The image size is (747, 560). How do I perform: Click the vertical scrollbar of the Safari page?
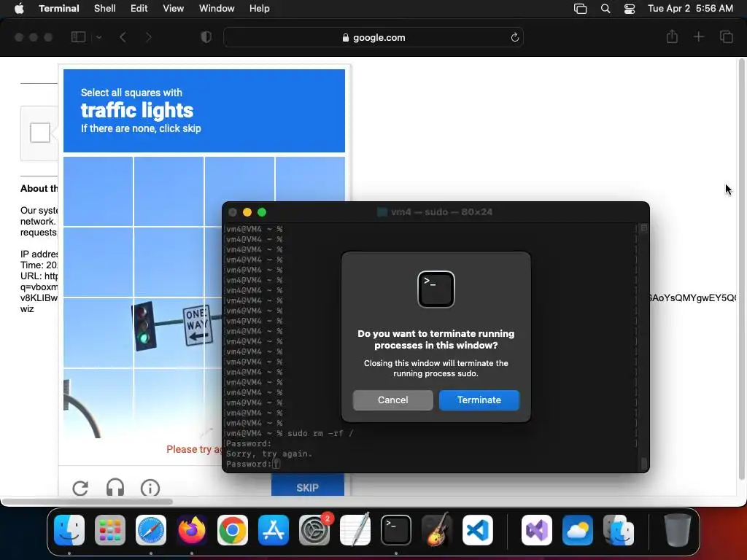coord(741,269)
